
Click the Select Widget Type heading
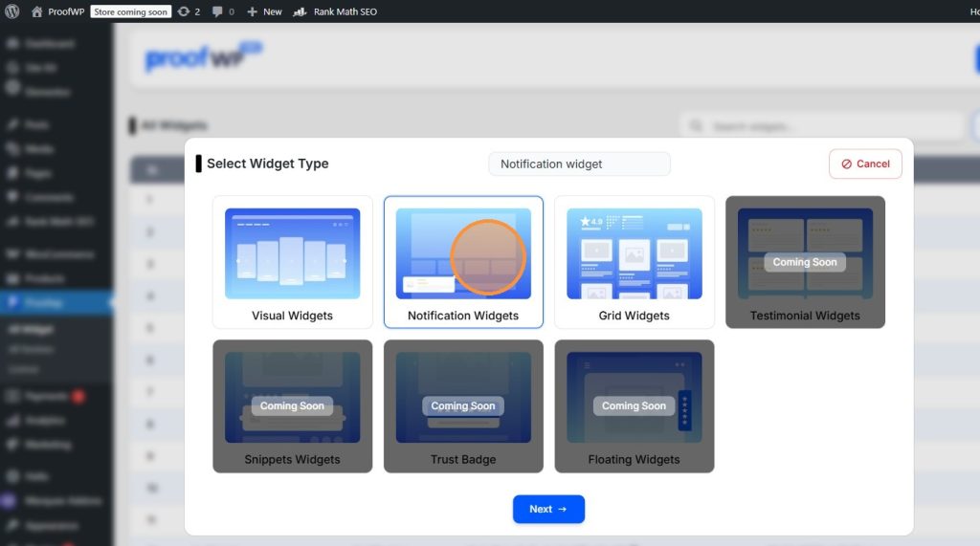(x=268, y=164)
